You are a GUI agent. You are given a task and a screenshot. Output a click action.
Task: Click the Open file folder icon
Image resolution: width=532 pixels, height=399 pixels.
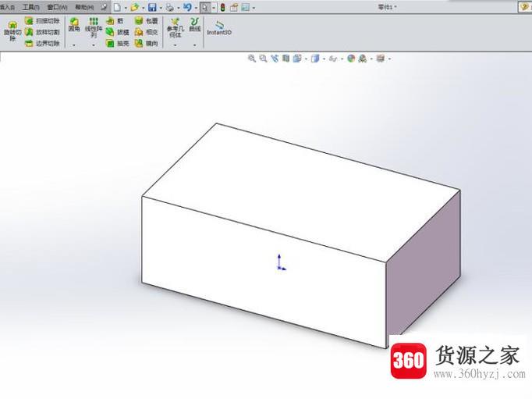tap(135, 7)
